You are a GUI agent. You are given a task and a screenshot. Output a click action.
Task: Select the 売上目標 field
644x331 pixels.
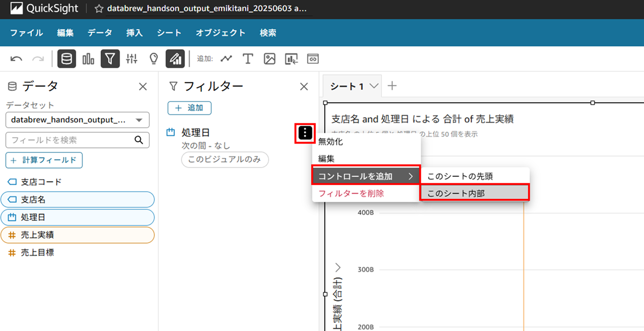tap(78, 252)
